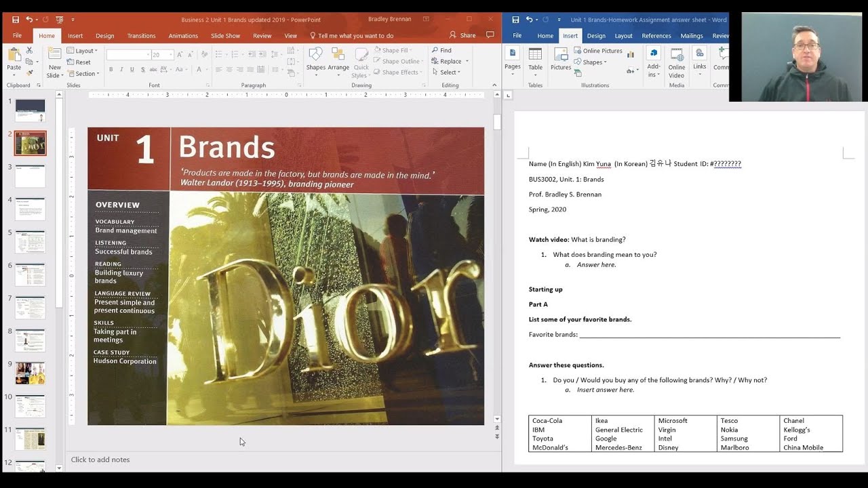Open the PowerPoint File menu
Screen dimensions: 868x488
click(17, 36)
